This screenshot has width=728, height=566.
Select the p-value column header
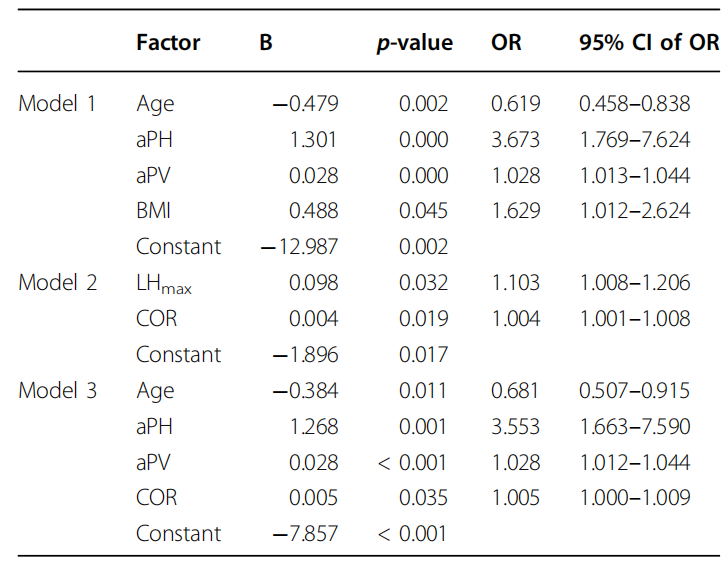click(x=414, y=43)
